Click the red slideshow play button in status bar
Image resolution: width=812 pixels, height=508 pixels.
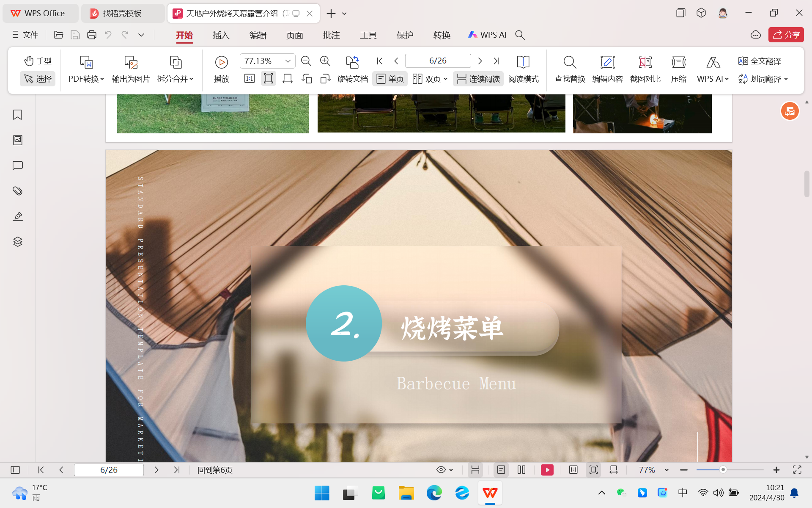[x=547, y=470]
